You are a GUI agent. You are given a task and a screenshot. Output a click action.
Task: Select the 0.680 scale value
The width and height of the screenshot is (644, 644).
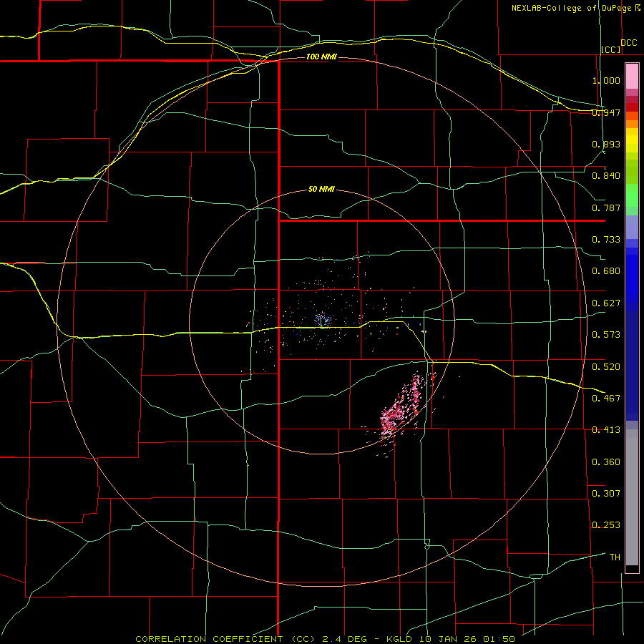606,271
